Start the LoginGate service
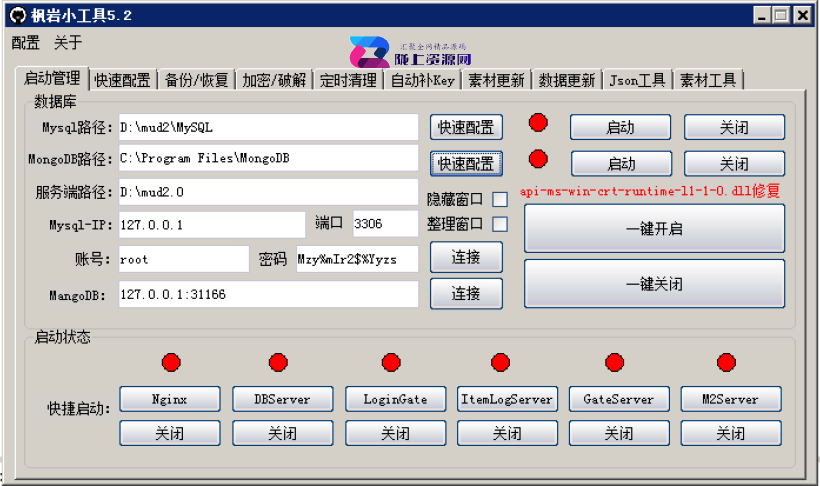 point(396,399)
